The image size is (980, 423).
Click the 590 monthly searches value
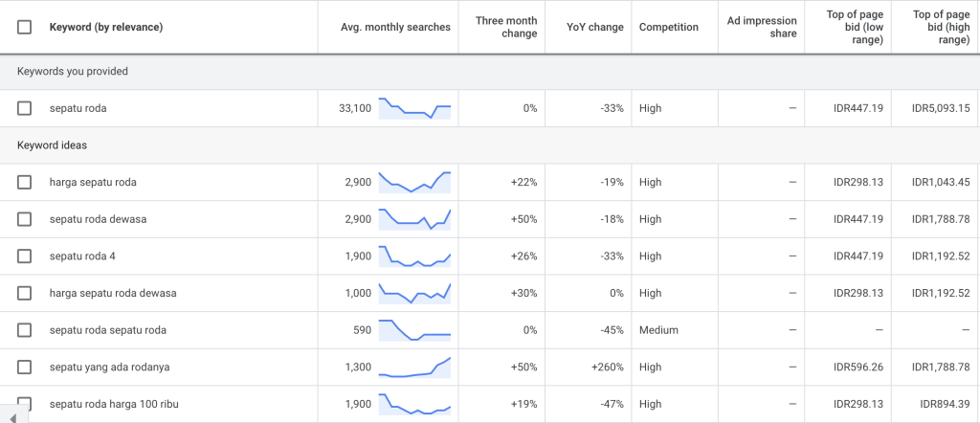[x=363, y=330]
